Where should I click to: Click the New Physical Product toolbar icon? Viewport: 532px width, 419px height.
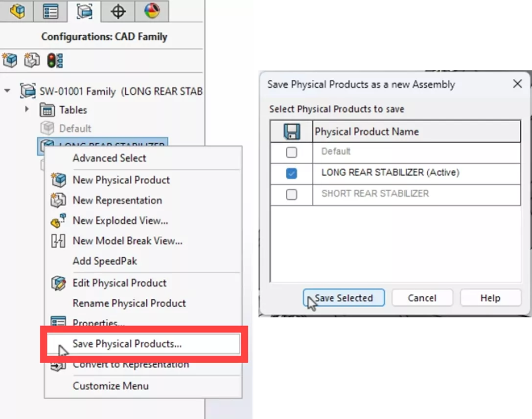[9, 60]
